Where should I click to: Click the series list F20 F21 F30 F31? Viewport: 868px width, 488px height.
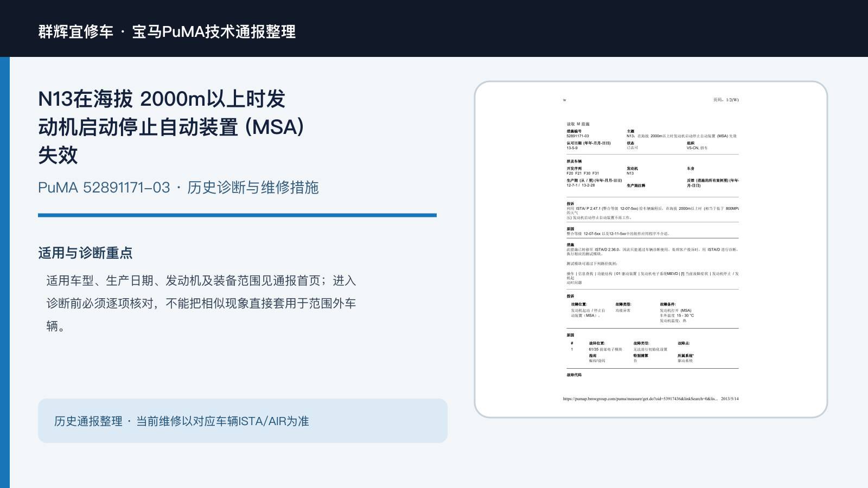(583, 174)
